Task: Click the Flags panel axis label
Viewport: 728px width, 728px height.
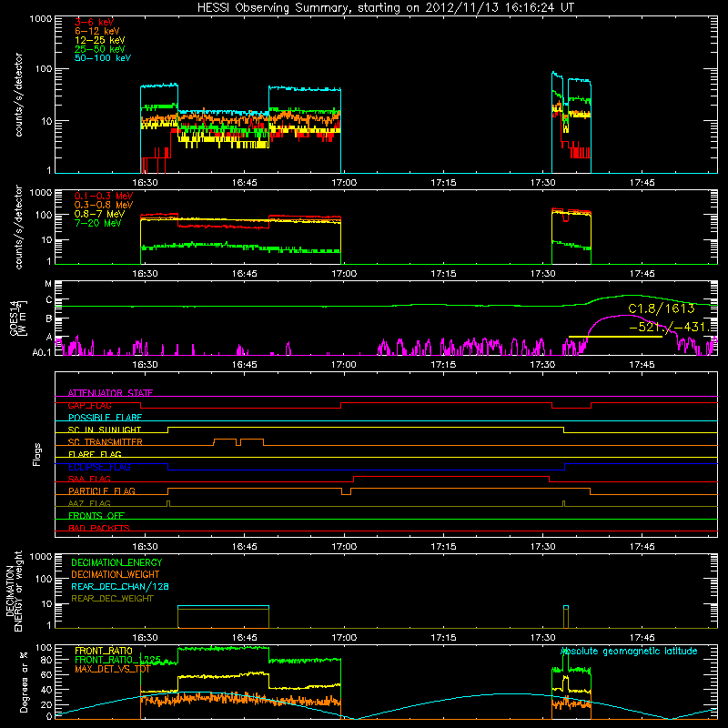Action: point(37,454)
